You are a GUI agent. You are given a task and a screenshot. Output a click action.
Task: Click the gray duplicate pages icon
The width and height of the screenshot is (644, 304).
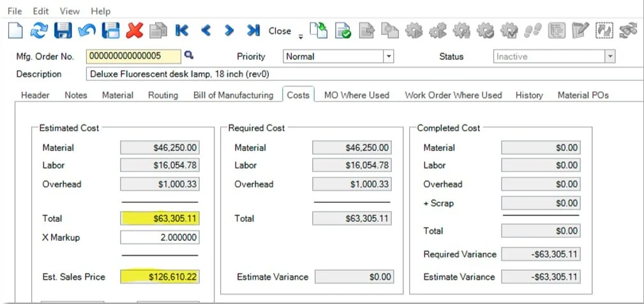(390, 31)
